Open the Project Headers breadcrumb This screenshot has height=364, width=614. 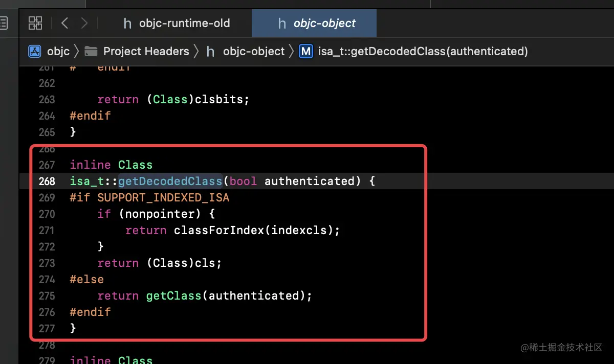coord(146,51)
